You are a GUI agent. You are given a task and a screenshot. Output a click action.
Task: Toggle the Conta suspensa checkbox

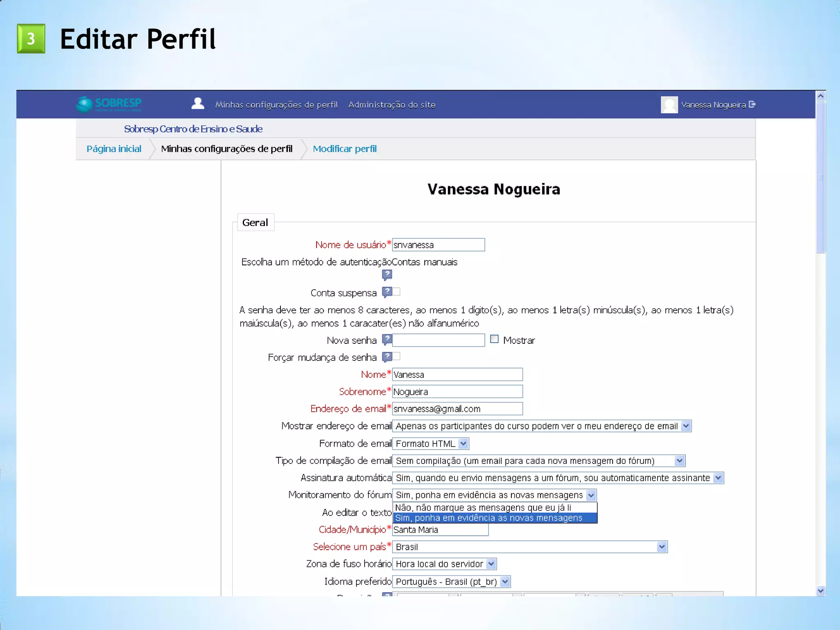397,292
